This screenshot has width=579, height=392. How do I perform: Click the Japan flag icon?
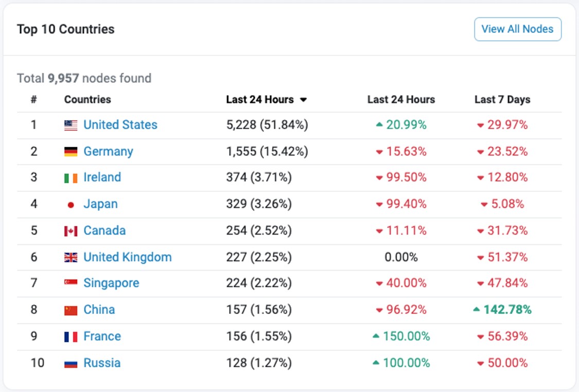coord(71,205)
